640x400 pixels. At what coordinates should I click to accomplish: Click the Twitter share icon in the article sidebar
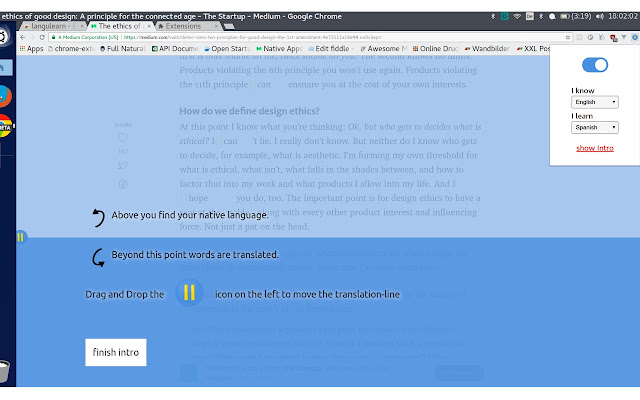click(123, 166)
